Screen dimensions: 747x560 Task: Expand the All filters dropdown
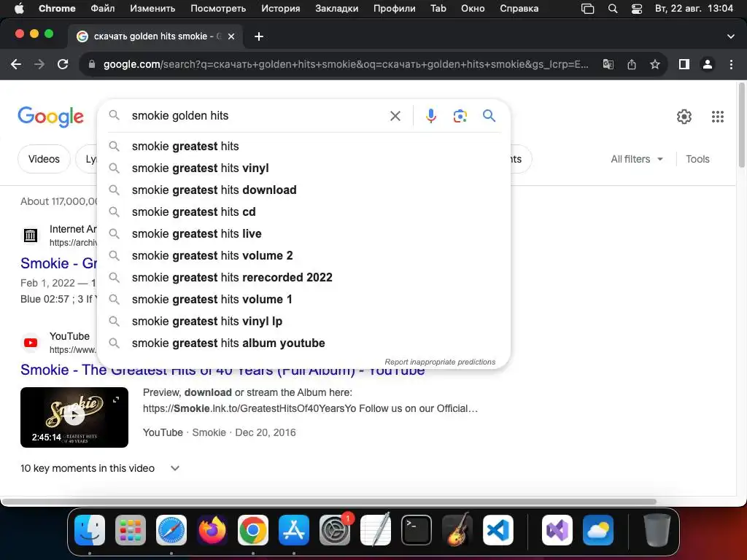637,159
